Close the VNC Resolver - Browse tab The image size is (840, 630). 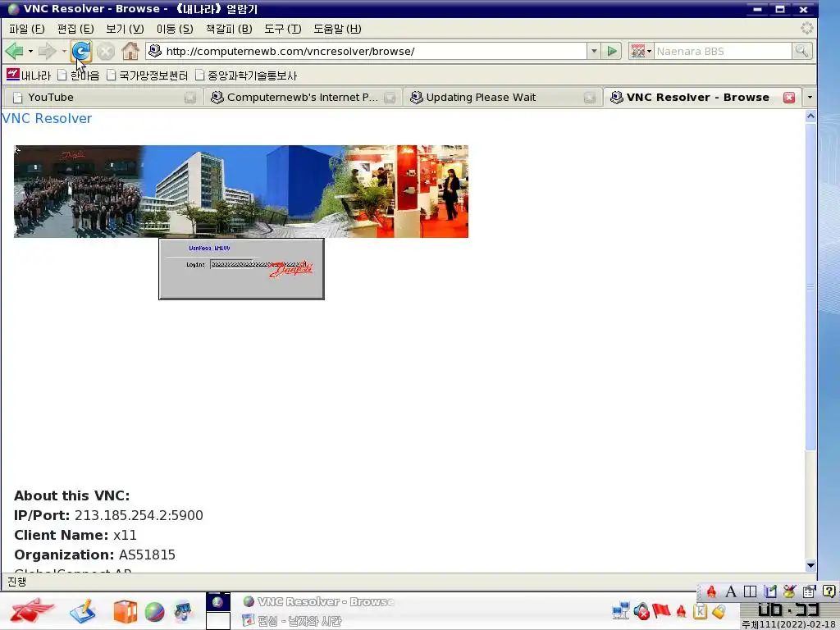788,97
